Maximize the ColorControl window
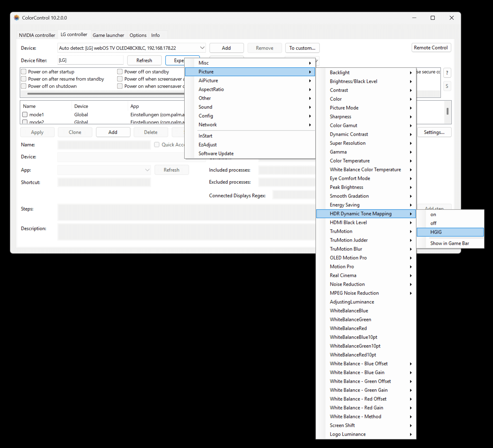The image size is (493, 448). [433, 18]
